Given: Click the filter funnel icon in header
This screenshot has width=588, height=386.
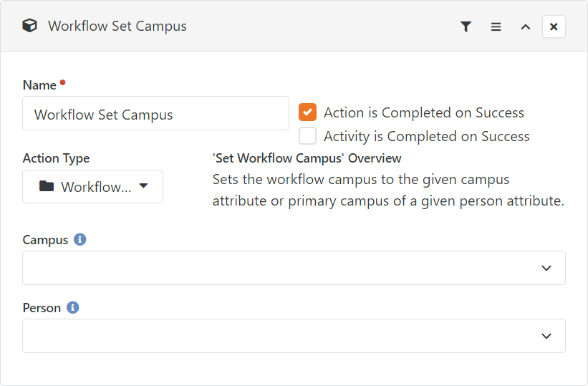Looking at the screenshot, I should tap(466, 26).
